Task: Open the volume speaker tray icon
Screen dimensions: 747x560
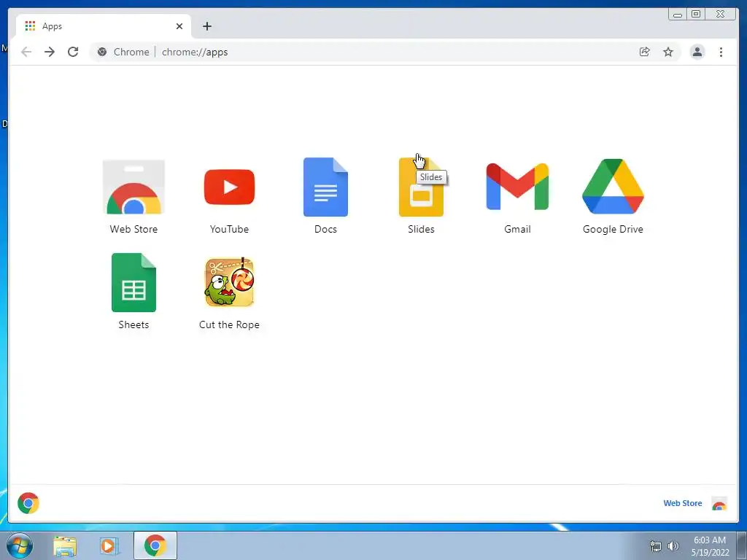Action: click(x=673, y=546)
